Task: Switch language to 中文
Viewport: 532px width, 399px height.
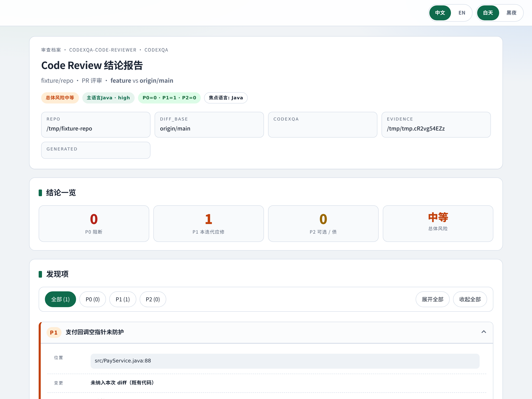Action: pos(440,13)
